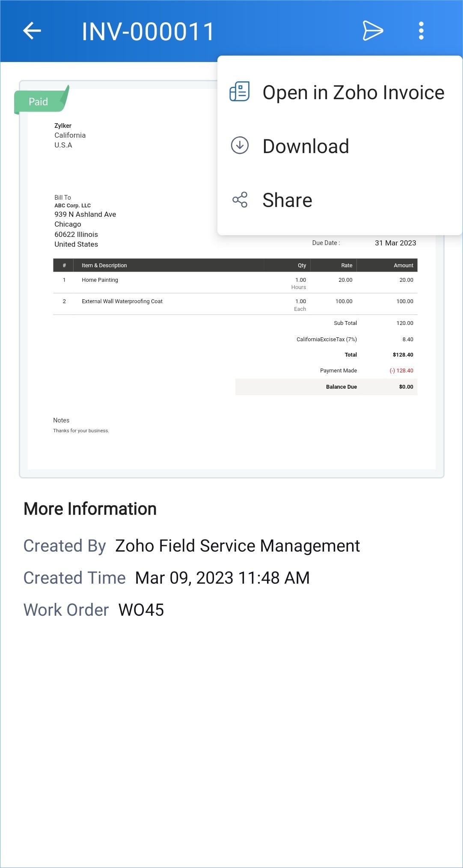The height and width of the screenshot is (868, 463).
Task: Tap the back arrow icon
Action: point(32,31)
